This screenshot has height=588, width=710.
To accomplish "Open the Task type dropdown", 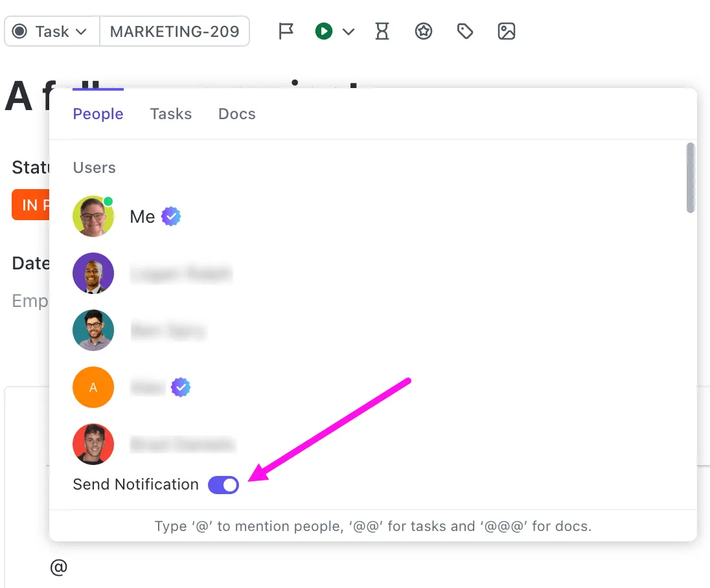I will click(52, 31).
